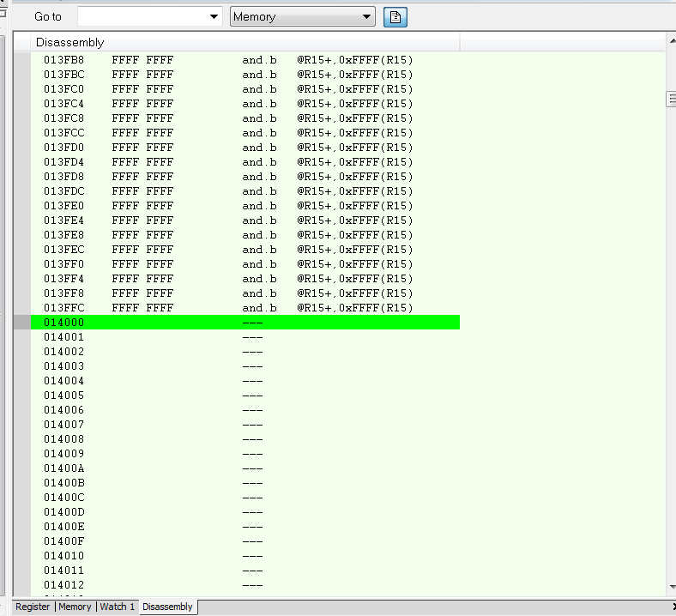Select the row at address 013FD4
Screen dimensions: 676x616
click(x=244, y=162)
